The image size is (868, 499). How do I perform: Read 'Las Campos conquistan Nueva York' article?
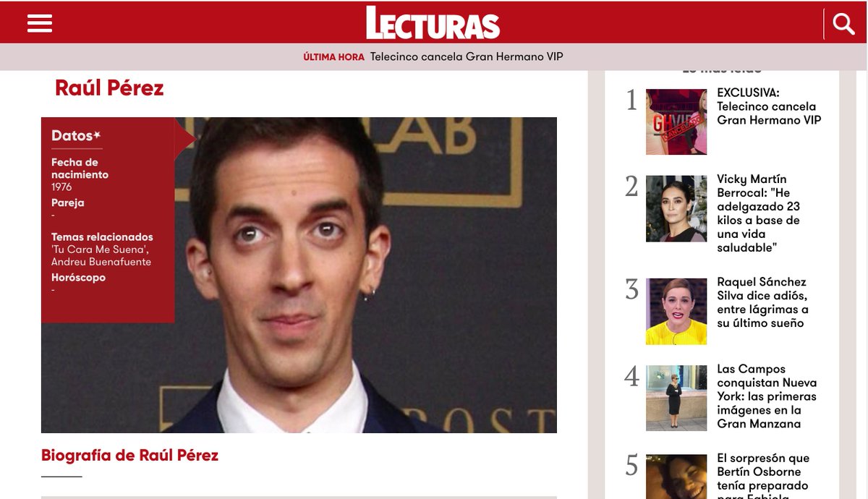(x=767, y=396)
